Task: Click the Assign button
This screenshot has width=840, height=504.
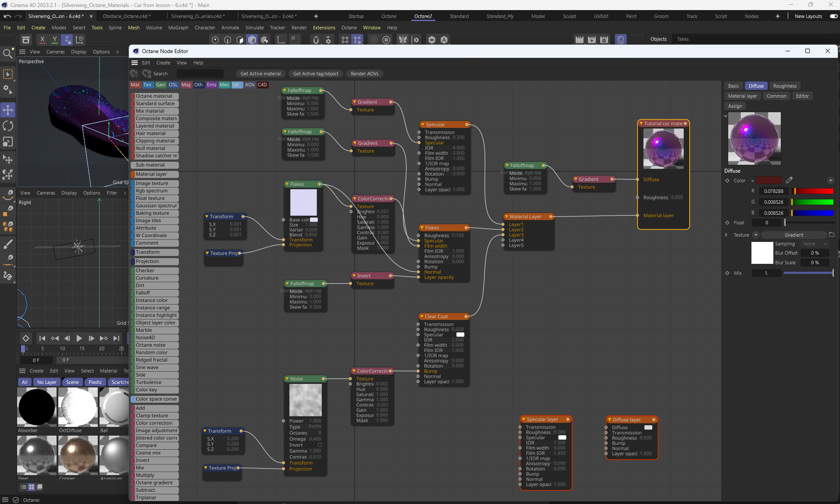Action: pos(735,106)
